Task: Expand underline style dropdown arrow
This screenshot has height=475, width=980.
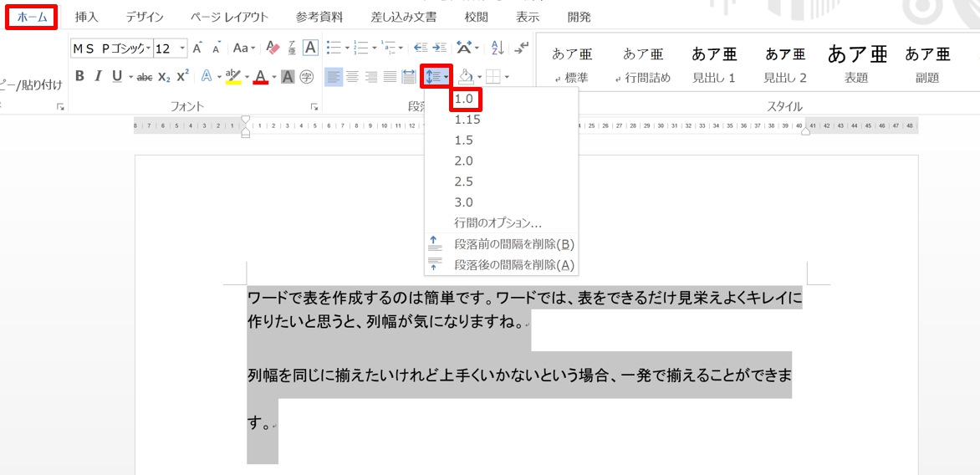Action: pyautogui.click(x=130, y=77)
